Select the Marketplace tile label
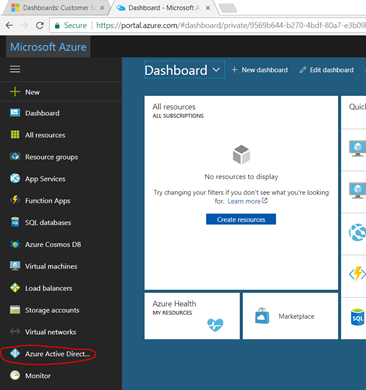This screenshot has height=390, width=366. point(296,316)
